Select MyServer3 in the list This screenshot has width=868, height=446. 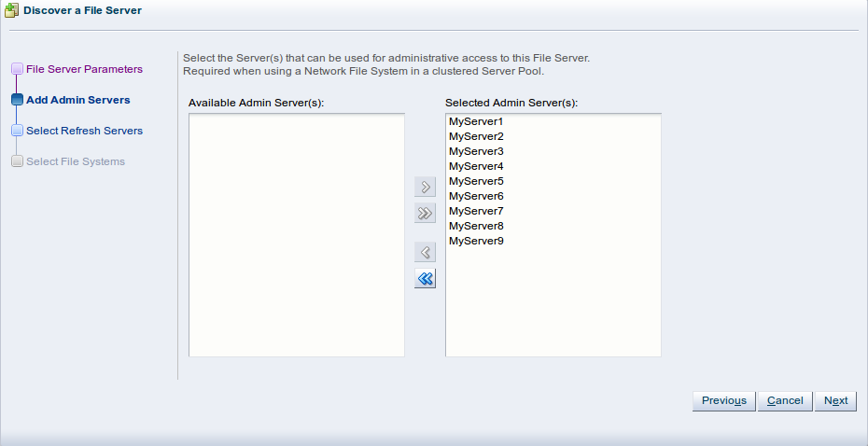pyautogui.click(x=553, y=151)
